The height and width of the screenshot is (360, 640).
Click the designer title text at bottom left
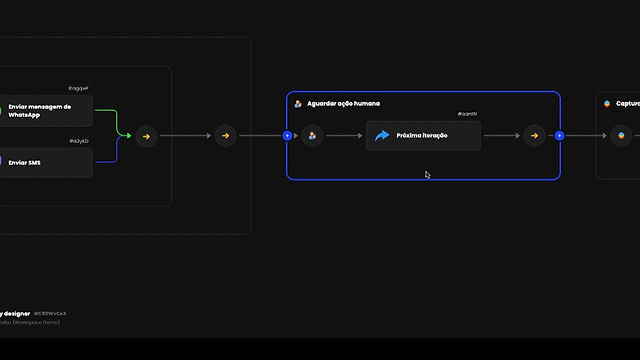coord(15,313)
